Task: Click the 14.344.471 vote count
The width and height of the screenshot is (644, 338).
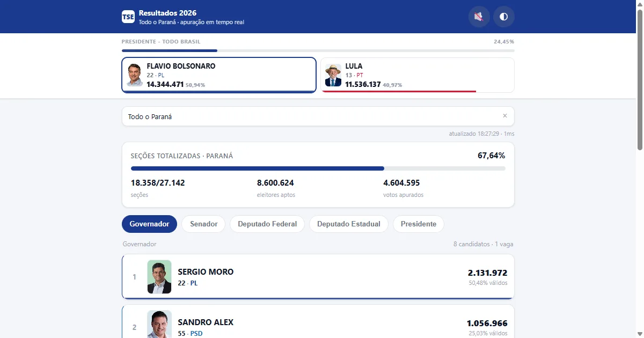Action: (165, 84)
